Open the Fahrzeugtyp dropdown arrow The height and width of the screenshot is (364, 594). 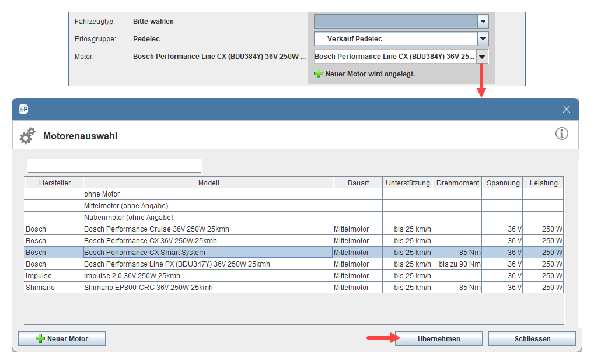pyautogui.click(x=483, y=22)
